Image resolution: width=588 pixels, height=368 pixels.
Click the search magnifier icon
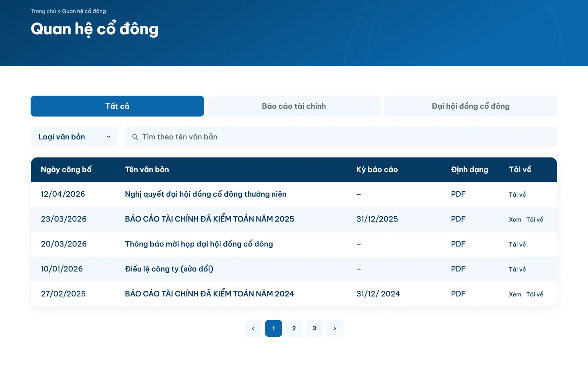135,137
